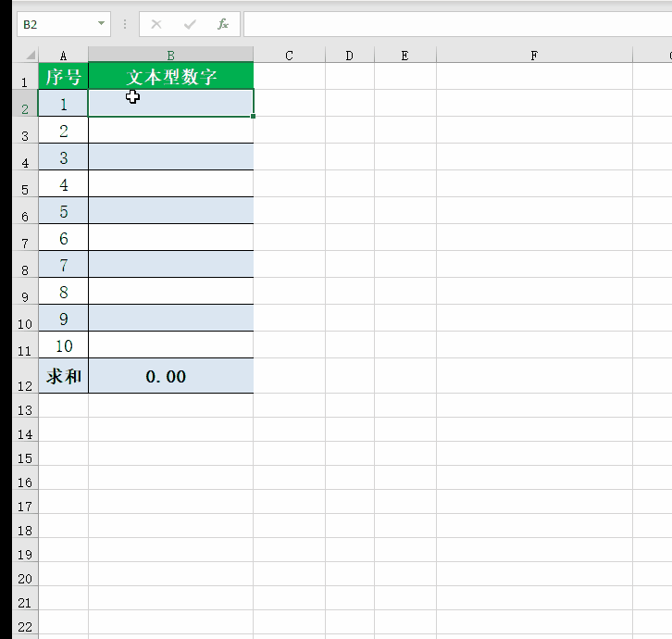Open Insert Function fx icon
This screenshot has width=672, height=639.
pos(223,24)
